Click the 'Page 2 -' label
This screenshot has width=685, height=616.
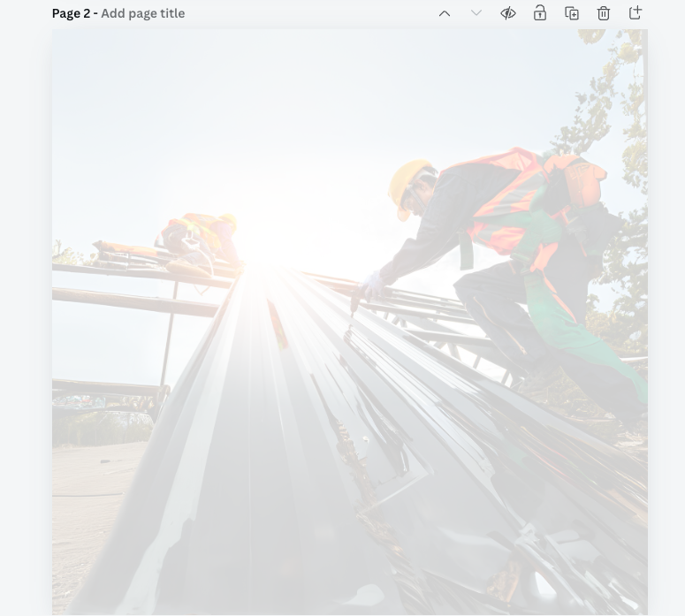click(x=75, y=13)
